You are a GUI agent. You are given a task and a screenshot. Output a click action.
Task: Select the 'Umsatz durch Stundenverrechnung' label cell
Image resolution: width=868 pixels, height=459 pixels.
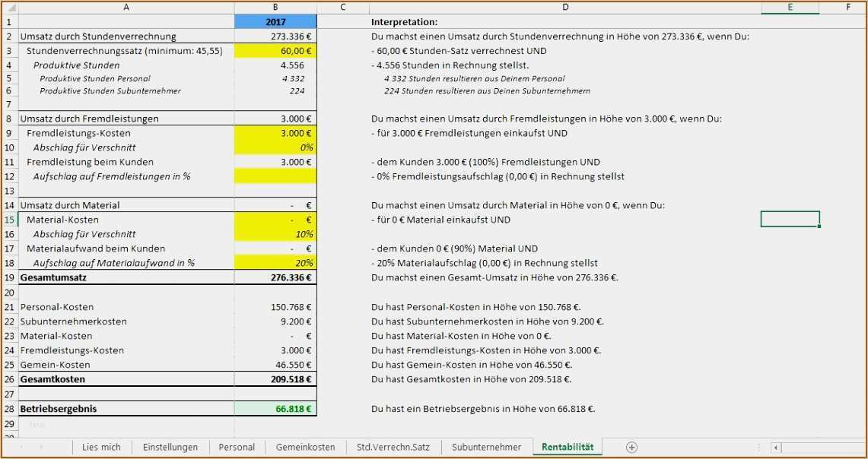(126, 36)
